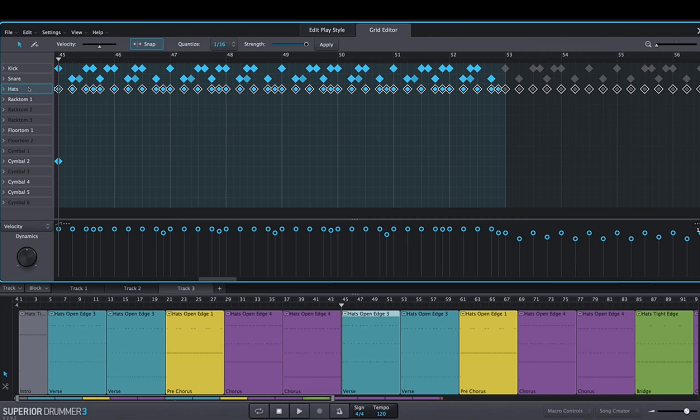The width and height of the screenshot is (700, 420).
Task: Click the Sign 4/4 time signature field
Action: pyautogui.click(x=359, y=411)
